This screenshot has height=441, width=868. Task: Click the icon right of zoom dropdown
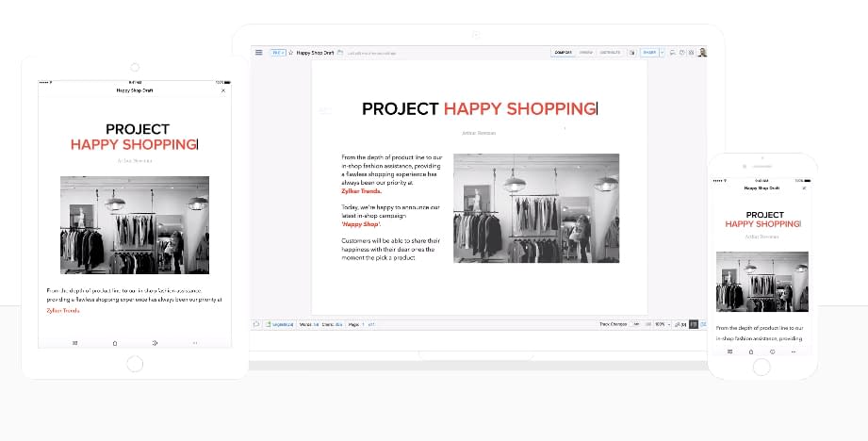(x=680, y=325)
